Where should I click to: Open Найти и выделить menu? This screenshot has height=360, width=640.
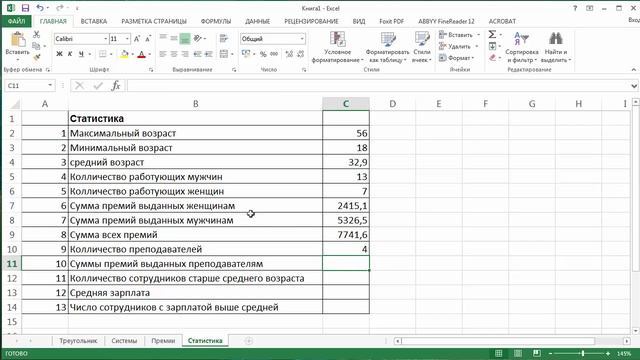(556, 47)
